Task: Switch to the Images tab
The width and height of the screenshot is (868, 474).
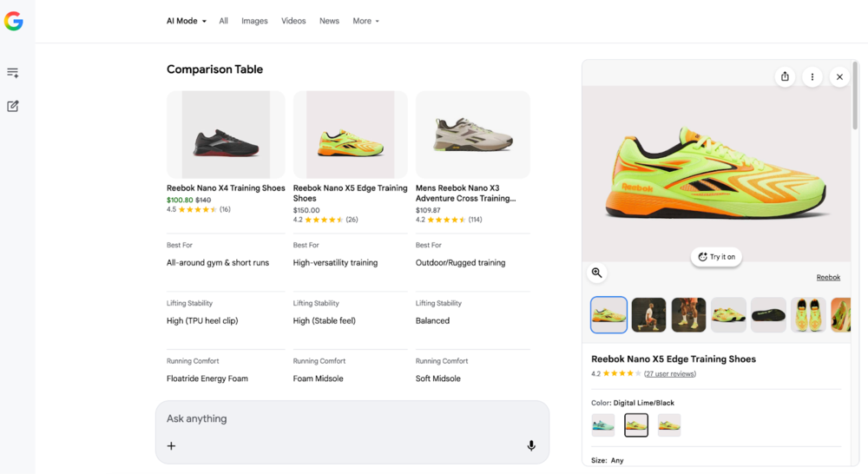Action: (254, 21)
